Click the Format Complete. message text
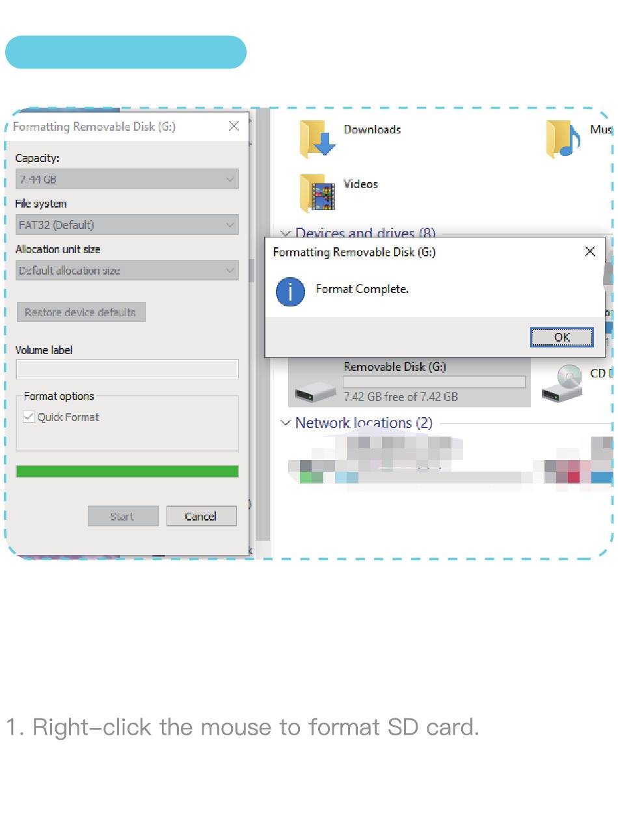618x840 pixels. tap(362, 289)
